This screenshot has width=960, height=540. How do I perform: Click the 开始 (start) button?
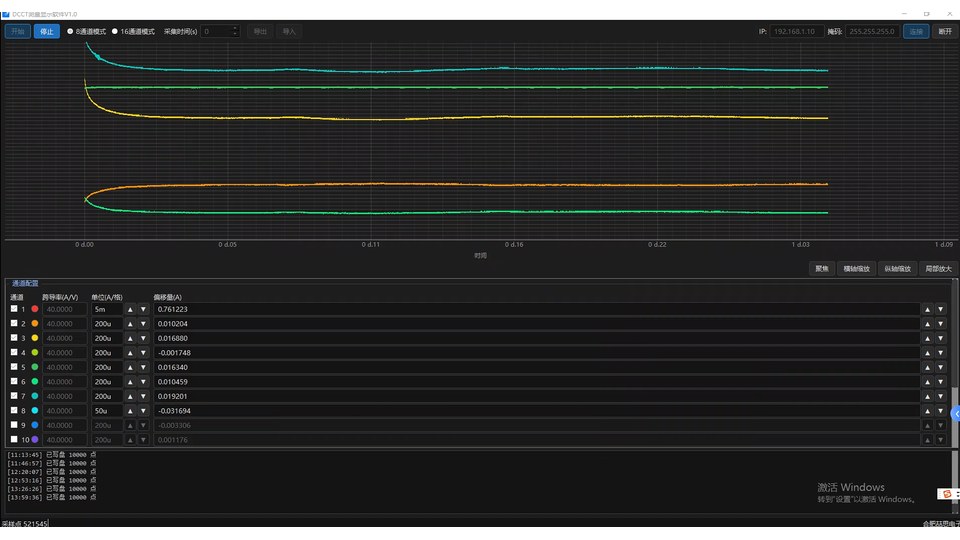click(18, 31)
